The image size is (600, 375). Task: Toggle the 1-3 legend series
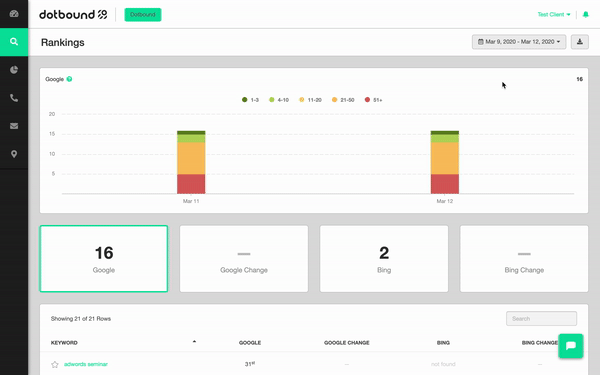[250, 100]
